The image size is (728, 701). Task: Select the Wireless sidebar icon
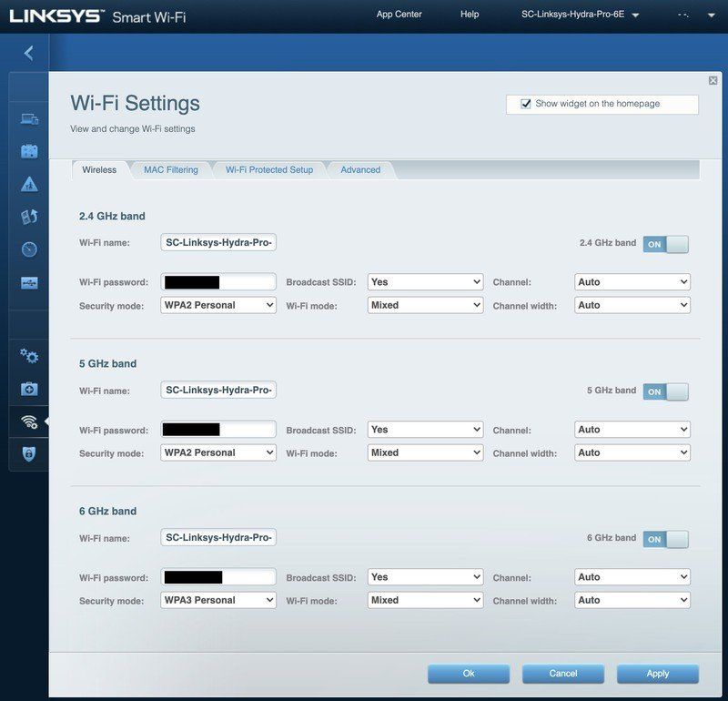click(28, 422)
